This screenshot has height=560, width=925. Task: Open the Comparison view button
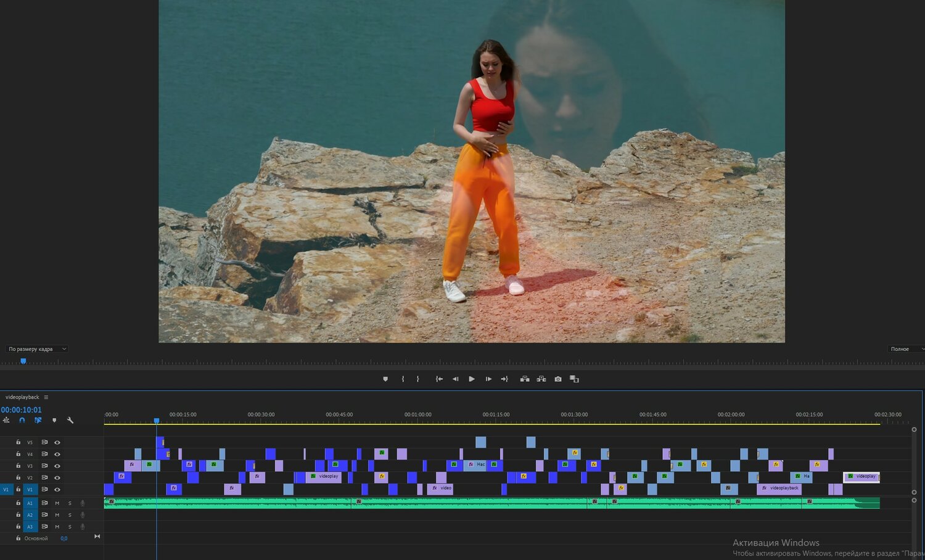pyautogui.click(x=574, y=379)
